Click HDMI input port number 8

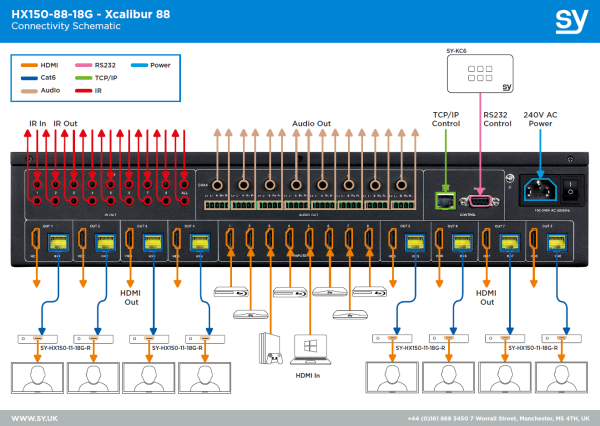(368, 240)
